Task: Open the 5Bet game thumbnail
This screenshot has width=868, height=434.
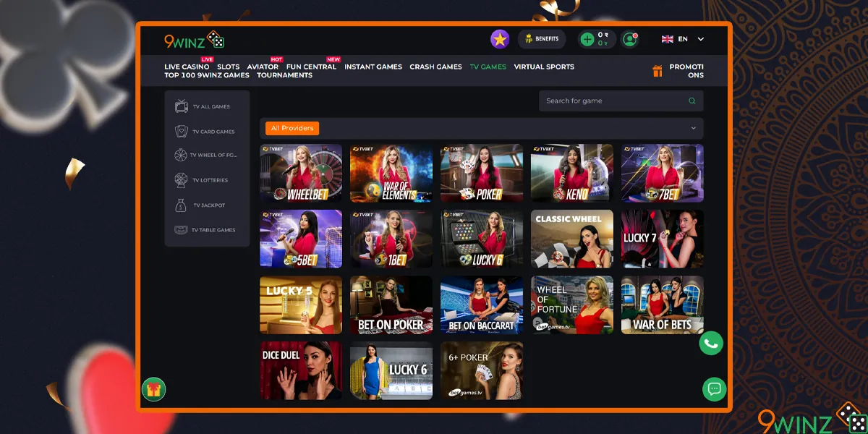Action: (301, 239)
